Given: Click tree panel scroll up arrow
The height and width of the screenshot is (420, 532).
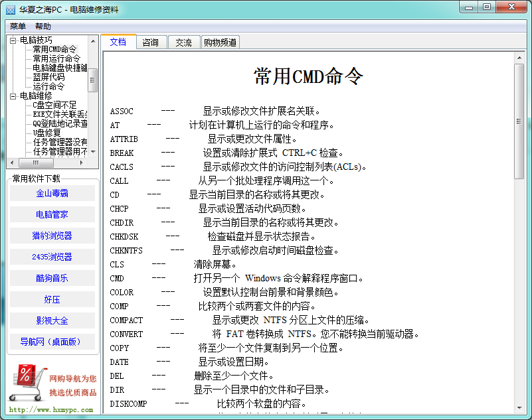Looking at the screenshot, I should coord(93,41).
